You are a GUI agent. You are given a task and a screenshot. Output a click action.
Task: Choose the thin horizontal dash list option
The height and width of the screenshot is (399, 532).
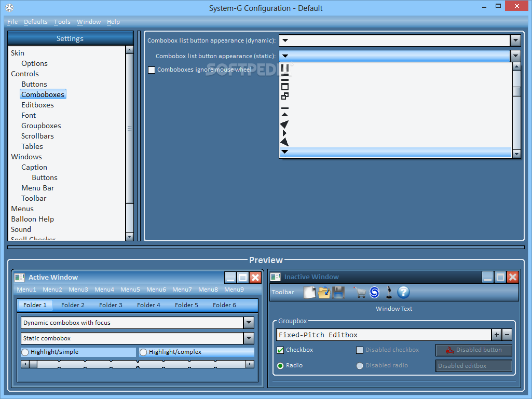pos(284,108)
